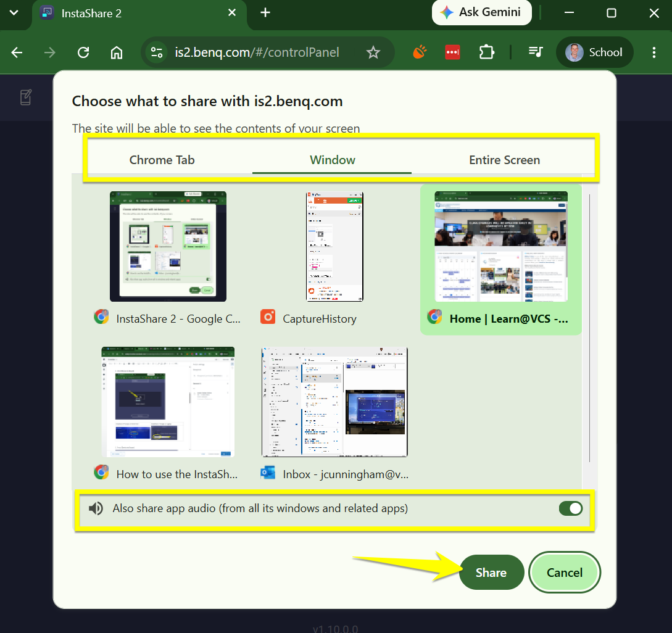Click the window list scrollbar
This screenshot has width=672, height=633.
pos(590,328)
